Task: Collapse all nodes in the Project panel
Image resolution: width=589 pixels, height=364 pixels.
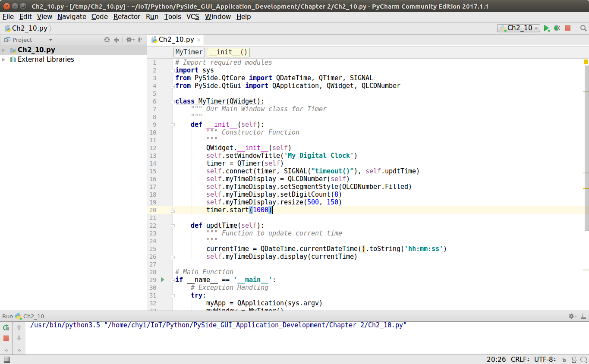Action: tap(115, 39)
